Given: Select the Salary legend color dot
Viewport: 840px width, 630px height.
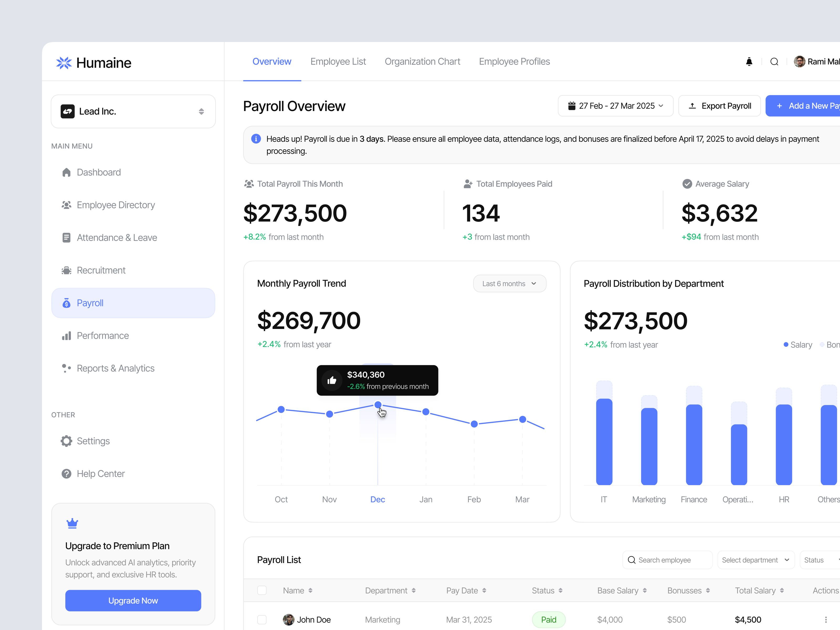Looking at the screenshot, I should coord(786,345).
